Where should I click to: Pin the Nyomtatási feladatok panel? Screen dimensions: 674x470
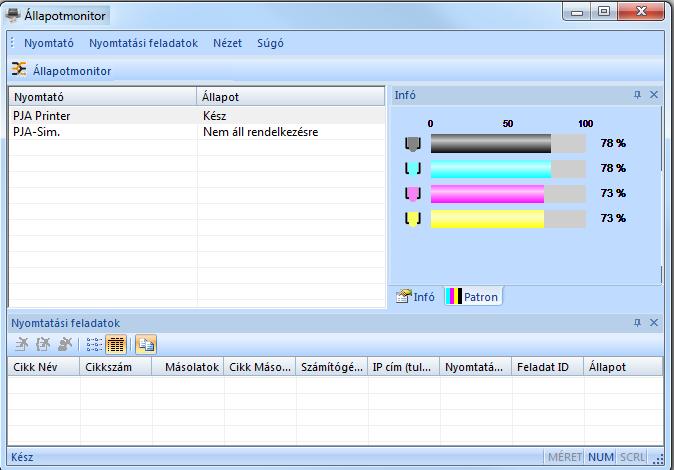[637, 323]
